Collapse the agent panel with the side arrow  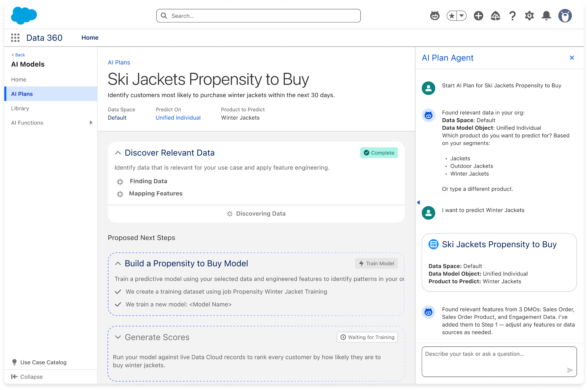pyautogui.click(x=418, y=202)
